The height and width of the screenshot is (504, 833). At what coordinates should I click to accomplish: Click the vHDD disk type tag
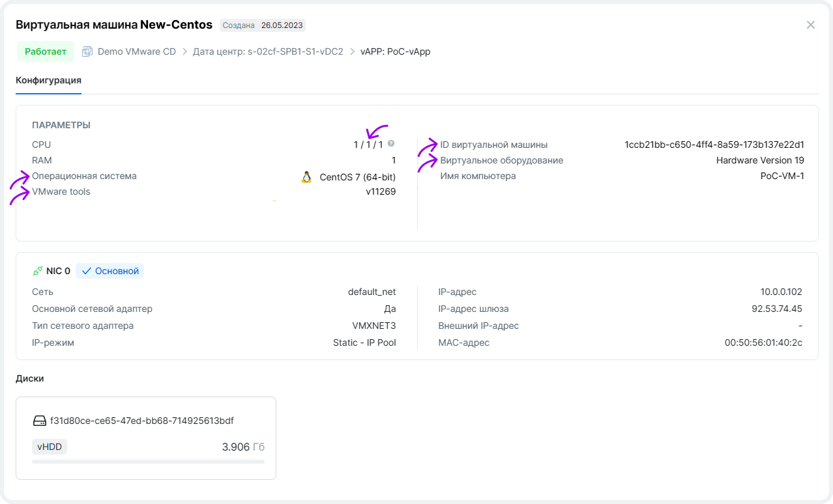50,447
